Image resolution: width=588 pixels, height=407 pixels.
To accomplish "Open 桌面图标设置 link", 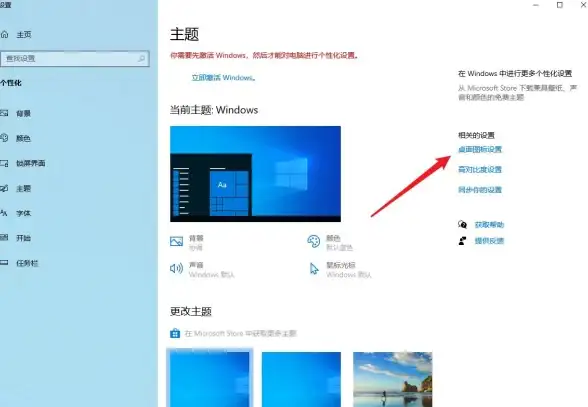I will click(480, 149).
